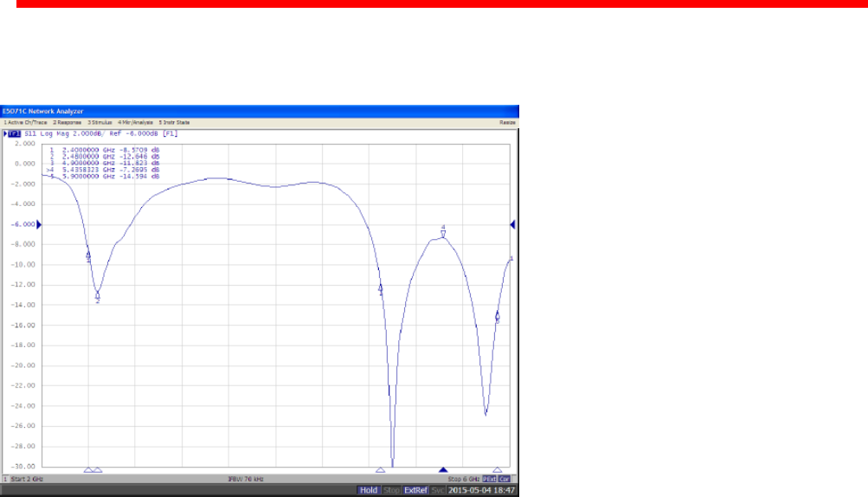This screenshot has width=868, height=497.
Task: Click the greyed Stop status indicator
Action: coord(391,490)
